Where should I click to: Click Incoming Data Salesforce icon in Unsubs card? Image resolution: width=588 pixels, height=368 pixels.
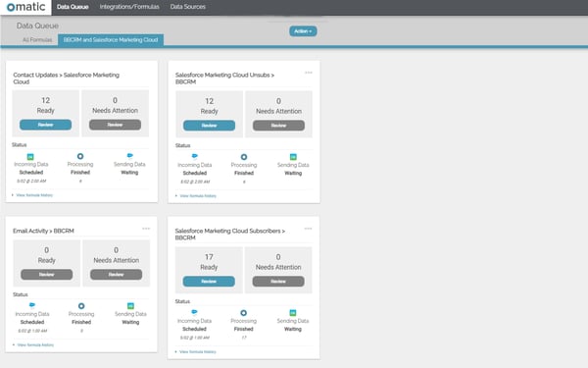[x=195, y=156]
